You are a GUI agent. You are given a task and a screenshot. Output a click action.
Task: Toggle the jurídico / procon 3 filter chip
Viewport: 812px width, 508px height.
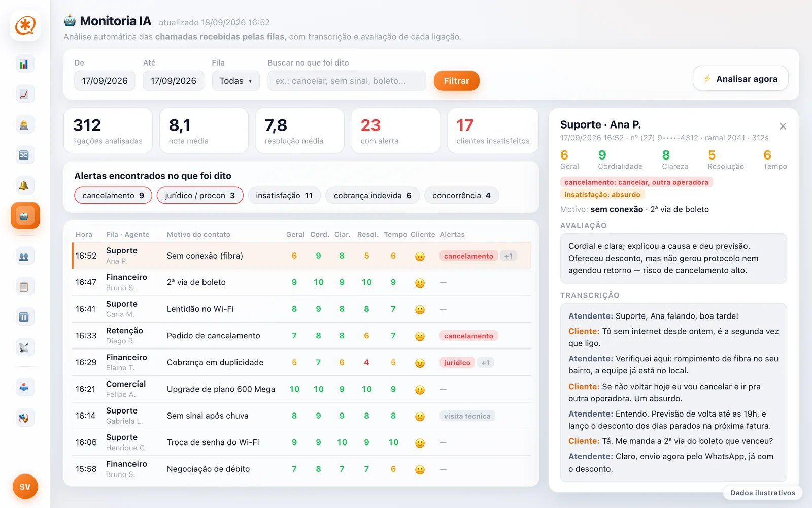tap(200, 196)
